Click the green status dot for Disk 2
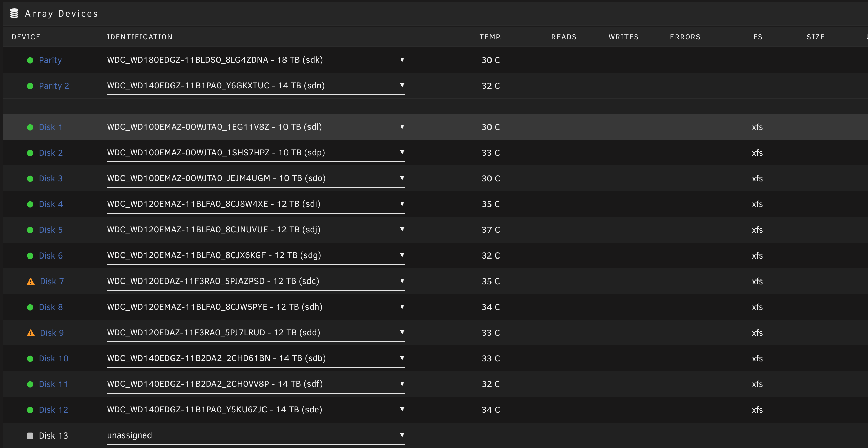868x448 pixels. pos(30,153)
